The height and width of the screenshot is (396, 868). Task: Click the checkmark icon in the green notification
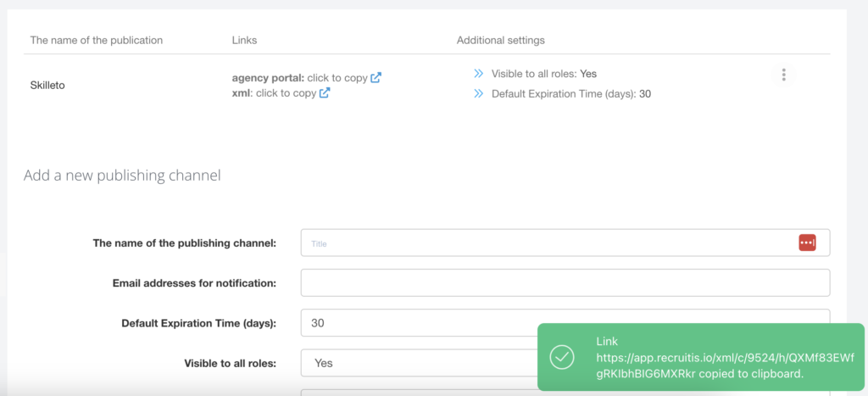tap(562, 357)
